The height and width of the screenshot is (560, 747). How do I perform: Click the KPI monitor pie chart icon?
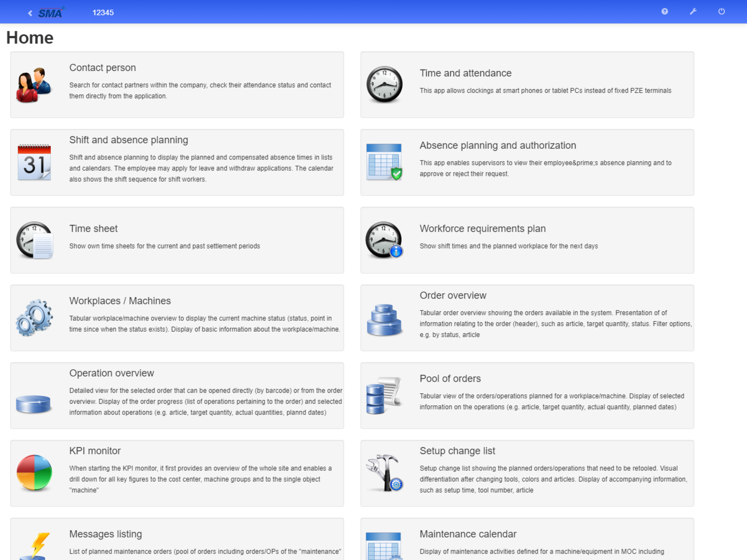[x=34, y=473]
